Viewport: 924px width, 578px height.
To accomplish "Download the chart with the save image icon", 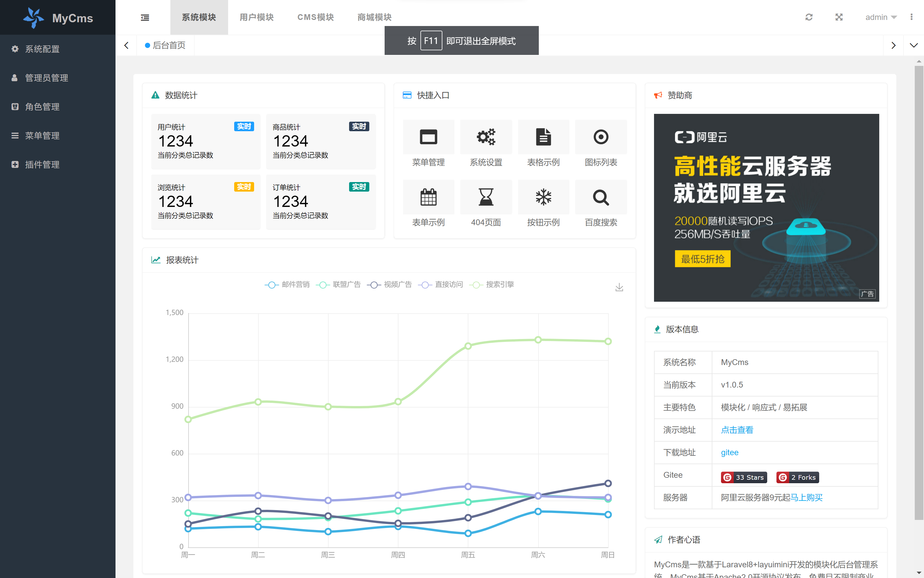I will click(x=619, y=287).
